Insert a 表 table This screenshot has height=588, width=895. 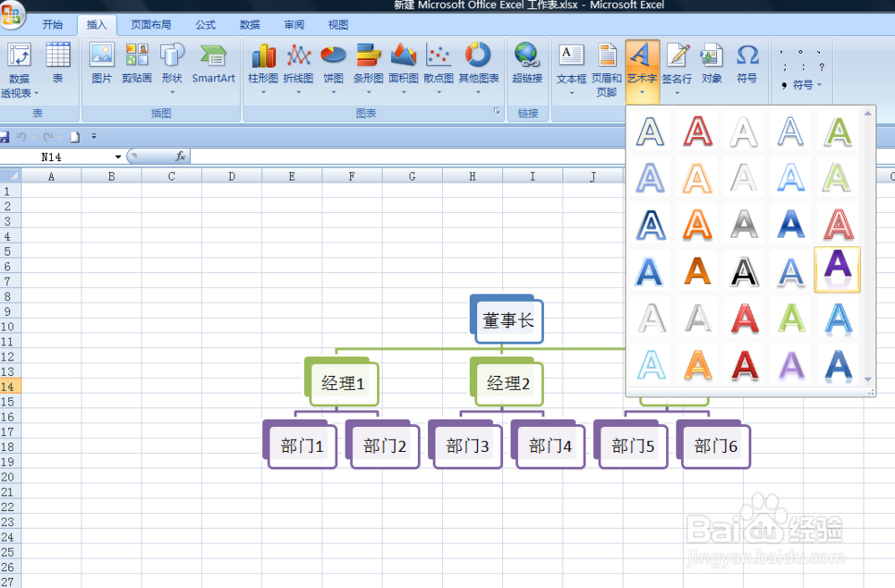click(57, 63)
